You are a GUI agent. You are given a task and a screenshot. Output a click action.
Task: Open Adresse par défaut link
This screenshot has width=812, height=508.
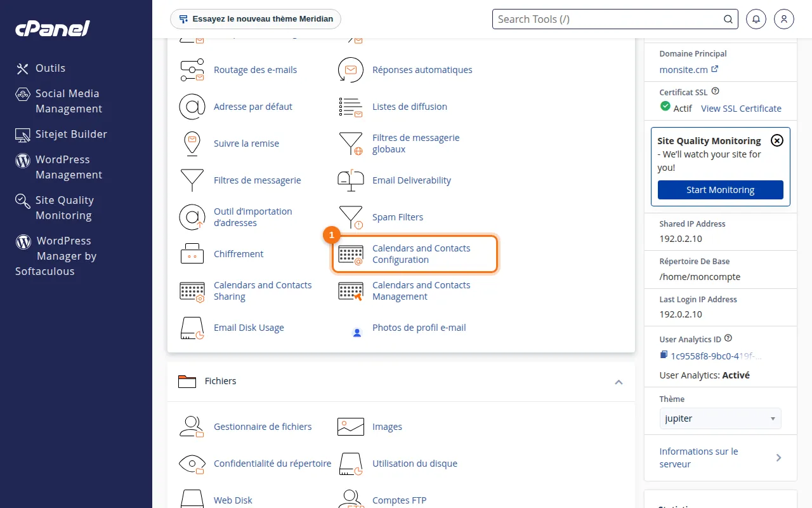(x=253, y=107)
